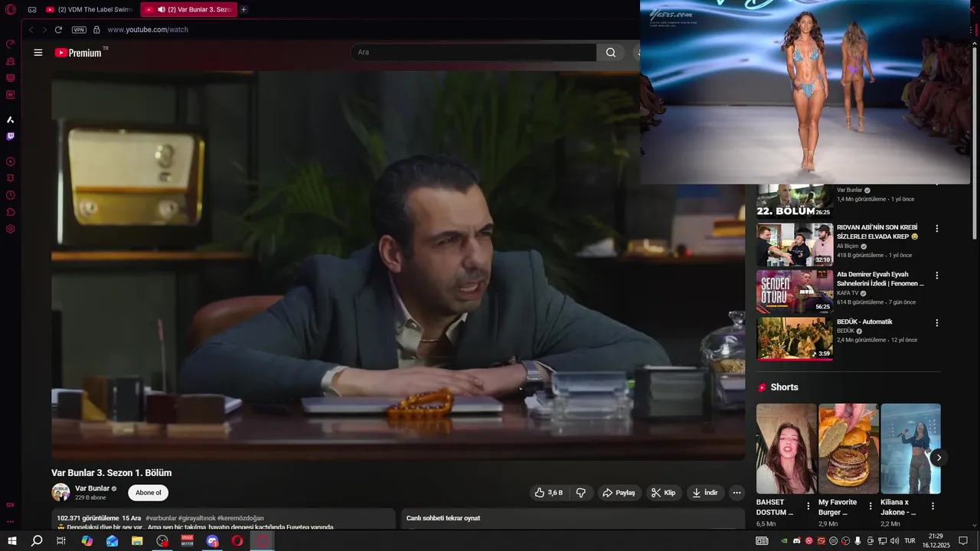
Task: Click the main video player
Action: 398,266
